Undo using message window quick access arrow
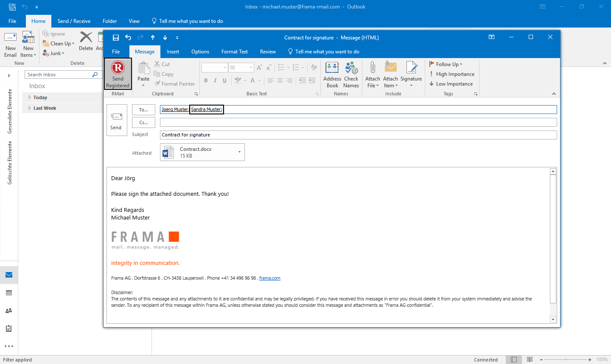The image size is (611, 364). pos(128,38)
